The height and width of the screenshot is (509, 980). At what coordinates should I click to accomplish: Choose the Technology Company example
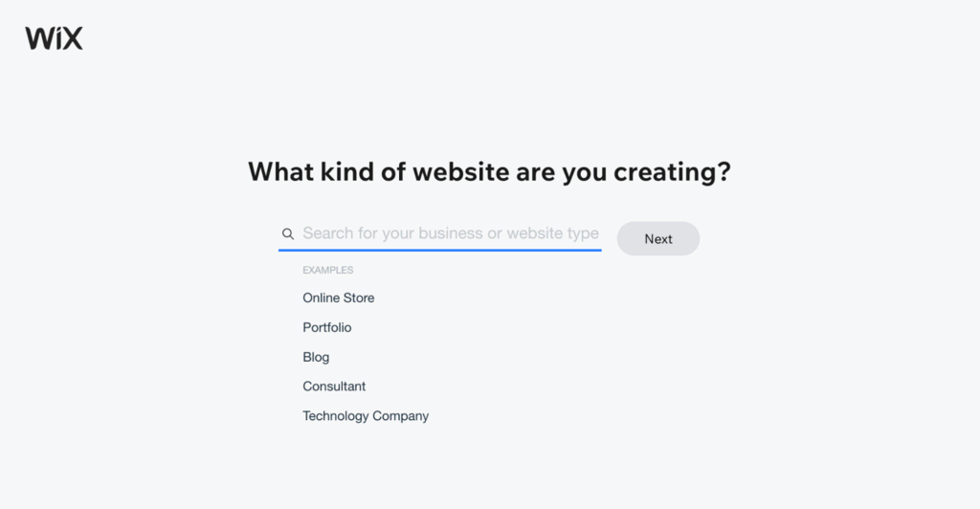[366, 416]
